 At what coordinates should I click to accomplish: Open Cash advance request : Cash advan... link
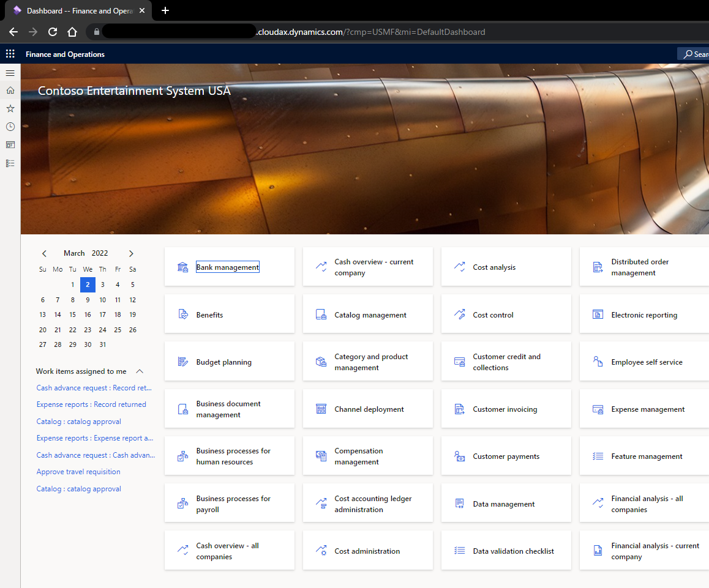tap(96, 455)
